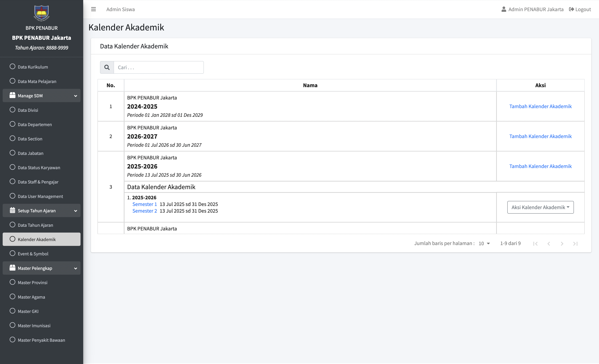This screenshot has height=364, width=599.
Task: Open the Aksi Kalender Akademik dropdown
Action: [540, 207]
